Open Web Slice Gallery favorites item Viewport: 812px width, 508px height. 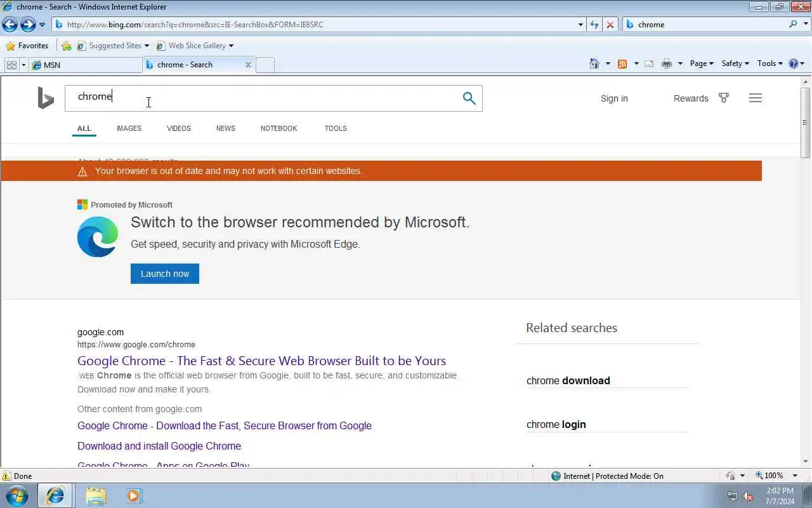point(195,46)
